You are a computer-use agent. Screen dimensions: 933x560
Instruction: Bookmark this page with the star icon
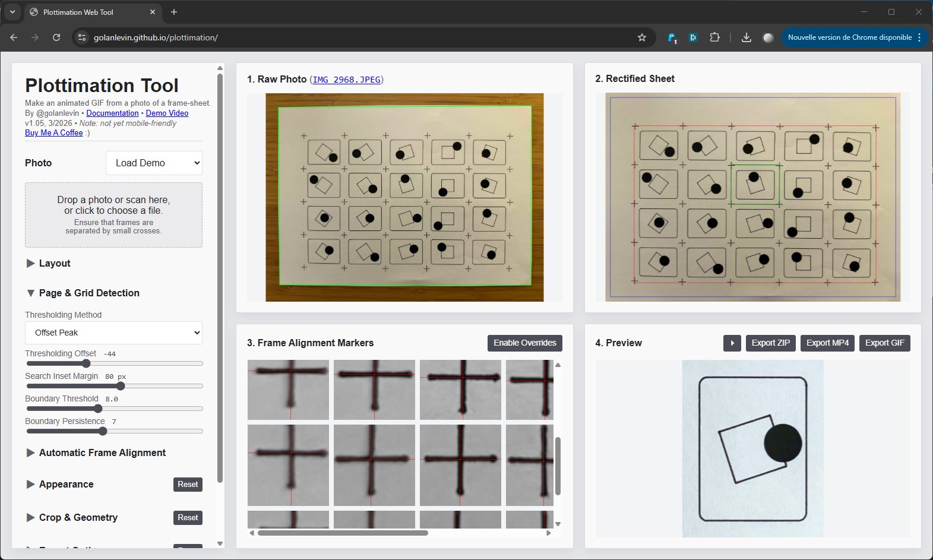(x=641, y=37)
